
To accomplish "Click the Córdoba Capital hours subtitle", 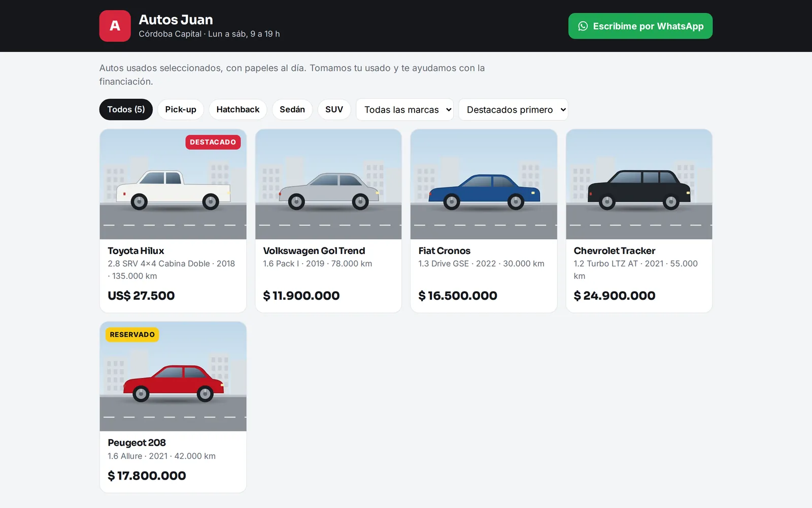I will point(209,34).
